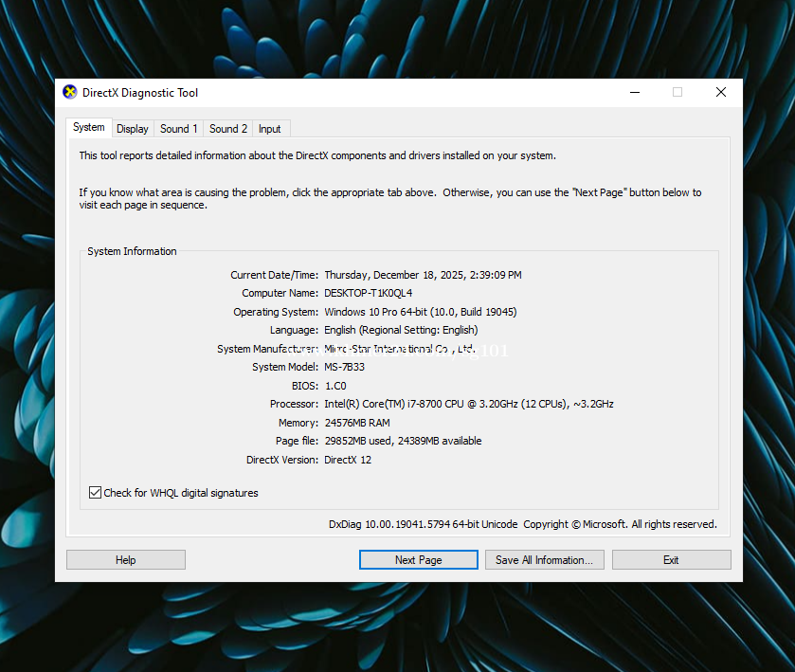795x672 pixels.
Task: Click the maximize button in the title bar
Action: coord(678,92)
